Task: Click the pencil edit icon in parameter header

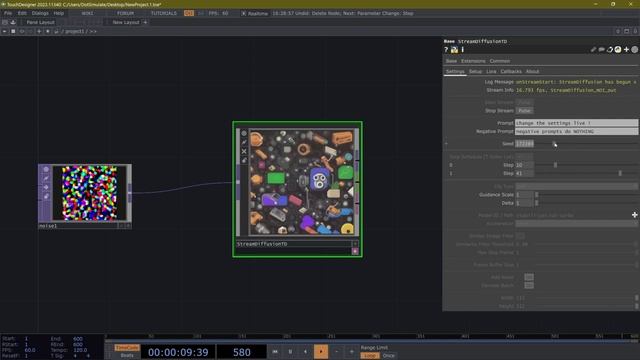Action: [x=593, y=50]
